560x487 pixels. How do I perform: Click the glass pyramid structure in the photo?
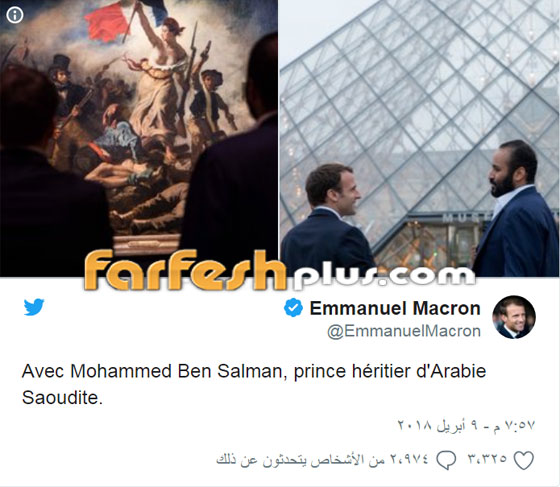tap(421, 107)
